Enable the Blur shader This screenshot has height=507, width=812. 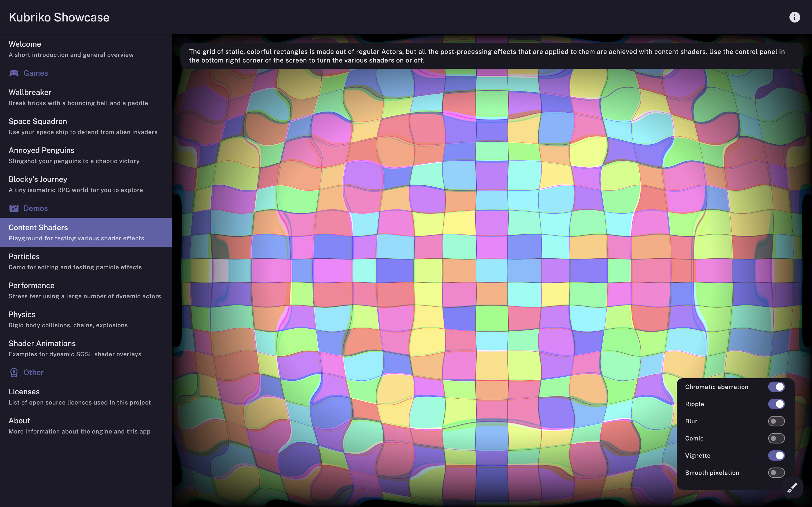(777, 421)
